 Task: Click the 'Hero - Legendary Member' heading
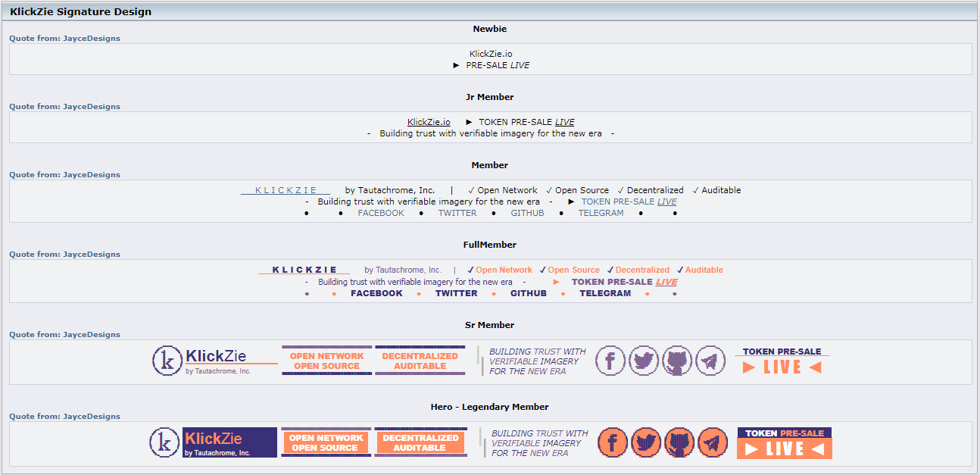point(490,407)
